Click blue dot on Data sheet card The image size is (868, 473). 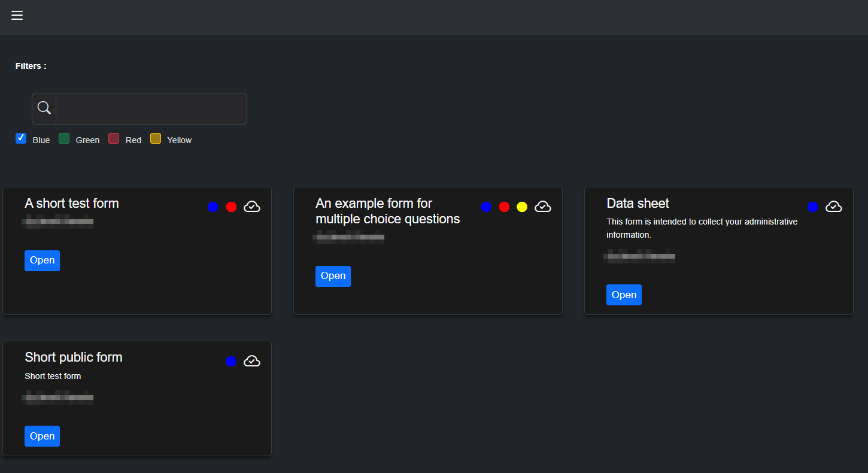pos(812,207)
